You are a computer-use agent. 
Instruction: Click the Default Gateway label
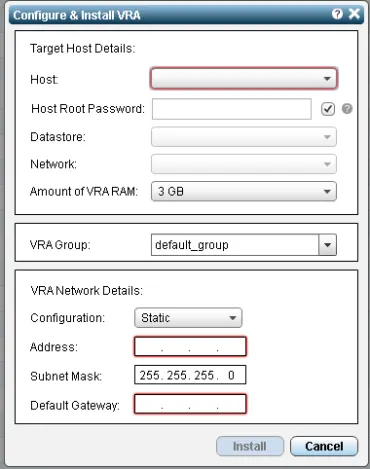(75, 405)
